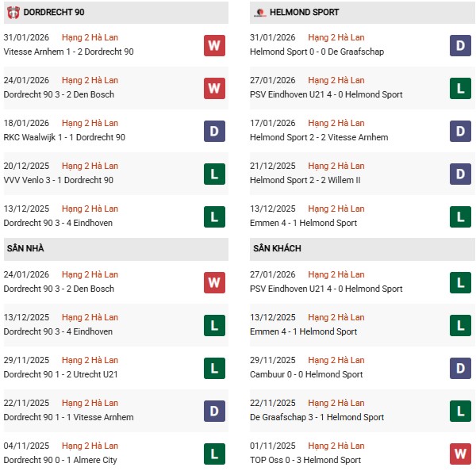Viewport: 476px width, 471px height.
Task: Click W badge for TOP Oss 0-3 match
Action: 461,454
